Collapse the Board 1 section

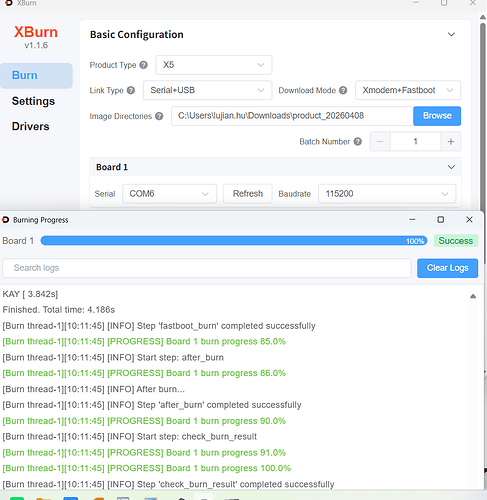coord(451,167)
